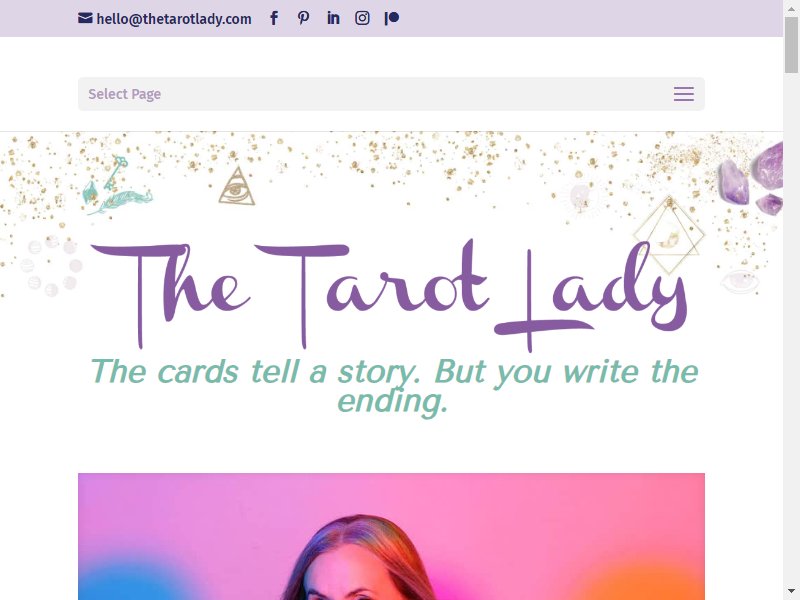
Task: Open the Patreon social icon
Action: tap(392, 18)
